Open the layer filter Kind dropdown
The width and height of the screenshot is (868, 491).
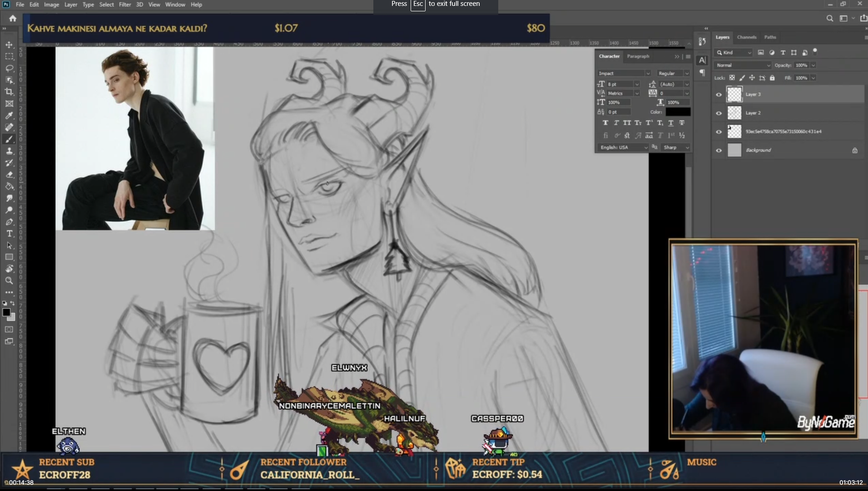coord(734,53)
